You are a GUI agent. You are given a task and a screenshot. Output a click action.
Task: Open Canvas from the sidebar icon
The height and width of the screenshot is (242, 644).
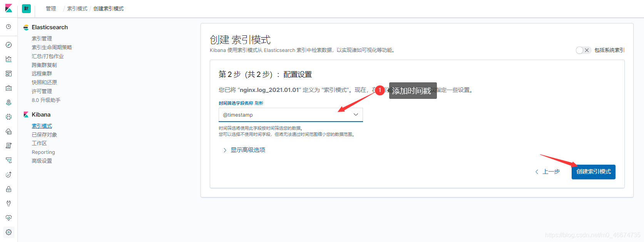click(8, 88)
